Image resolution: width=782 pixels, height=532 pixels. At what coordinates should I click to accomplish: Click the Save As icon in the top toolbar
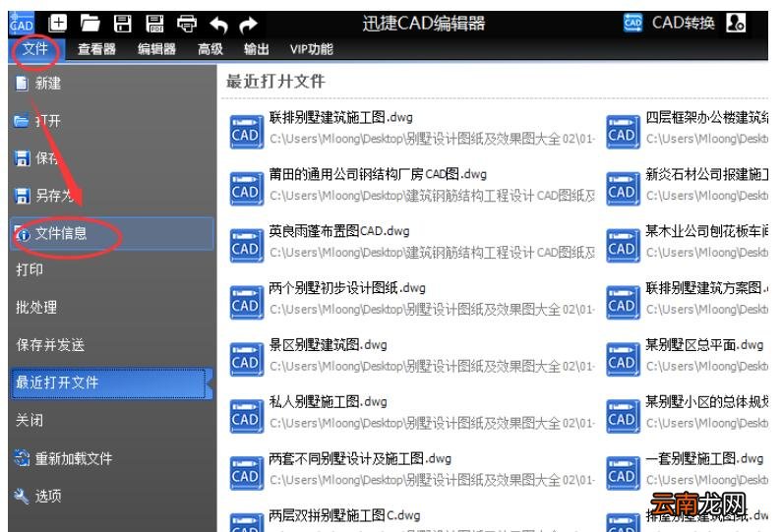point(154,24)
